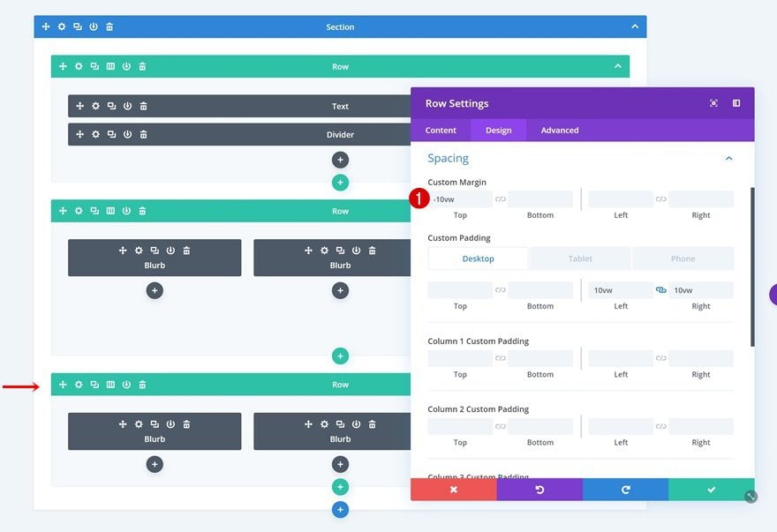The image size is (777, 532).
Task: Open the Advanced tab in Row Settings
Action: 560,131
